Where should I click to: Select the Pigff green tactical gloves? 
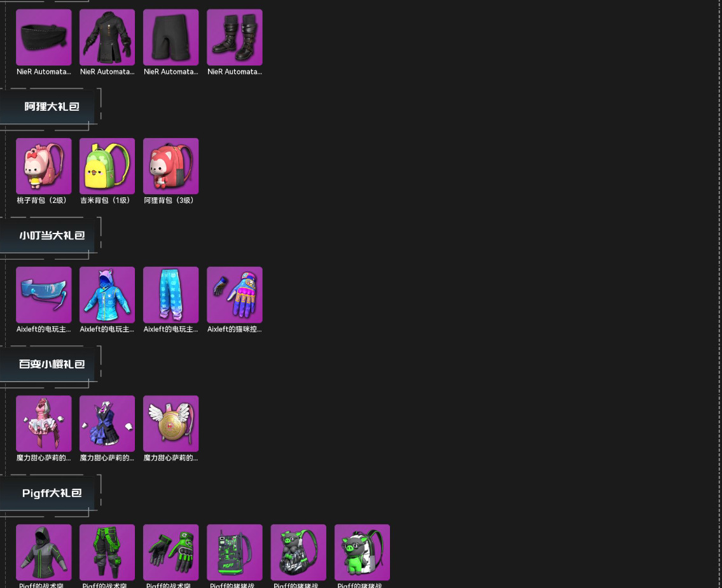(171, 552)
